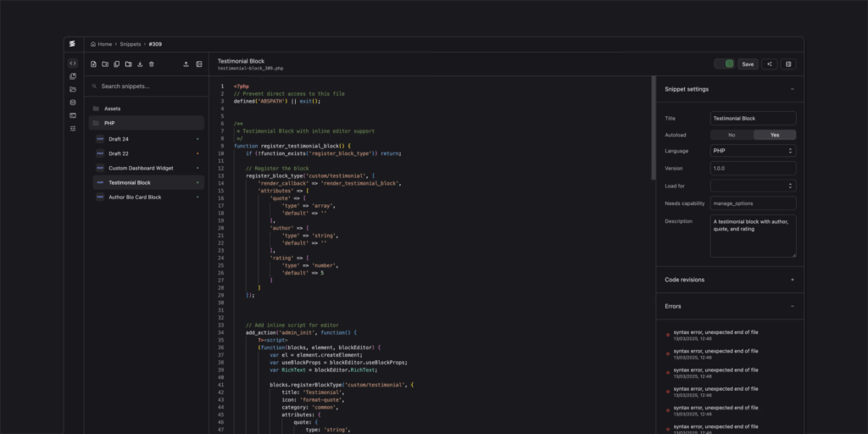Open the Author Bio Card Block snippet
This screenshot has width=868, height=434.
pyautogui.click(x=136, y=197)
